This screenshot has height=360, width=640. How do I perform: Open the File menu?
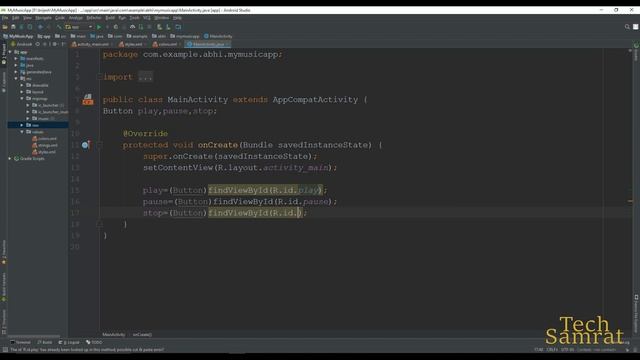coord(5,18)
